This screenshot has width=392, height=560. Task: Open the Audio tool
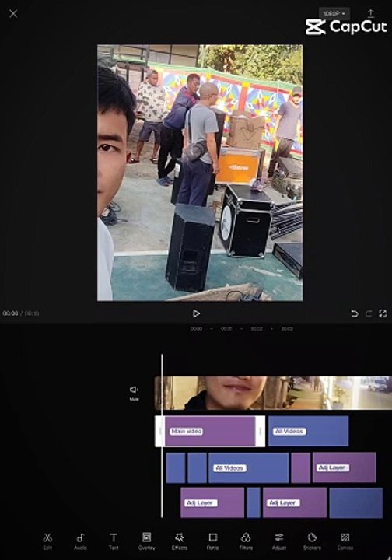coord(80,541)
